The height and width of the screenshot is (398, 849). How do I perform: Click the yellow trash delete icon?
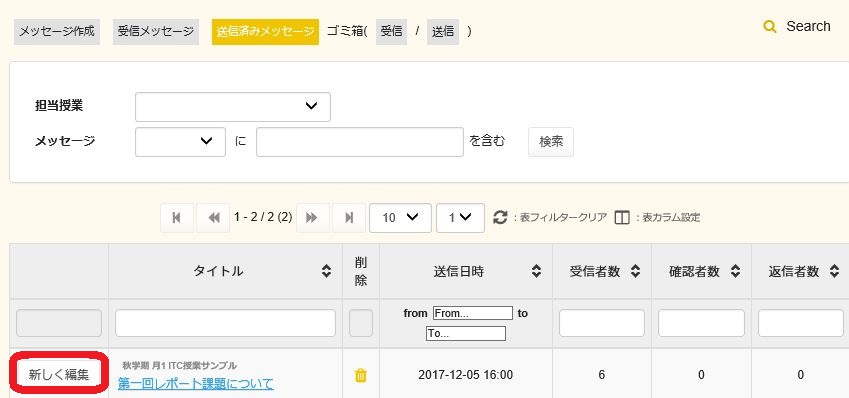click(361, 375)
